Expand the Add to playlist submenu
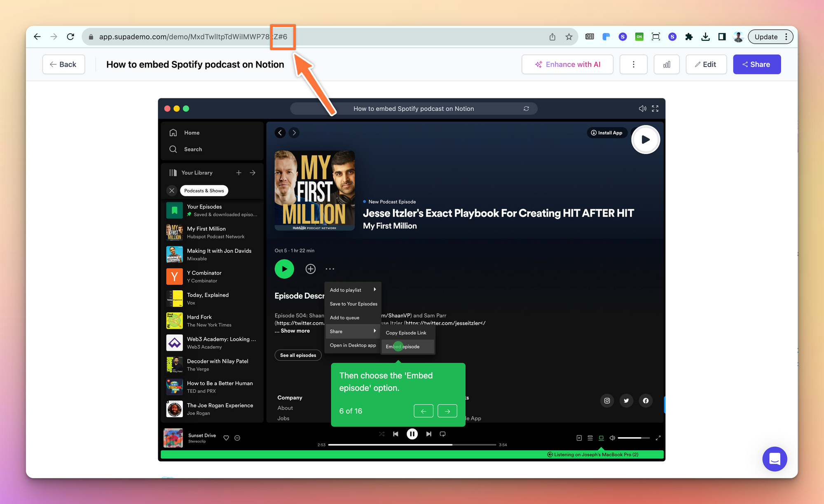The width and height of the screenshot is (824, 504). (x=353, y=290)
